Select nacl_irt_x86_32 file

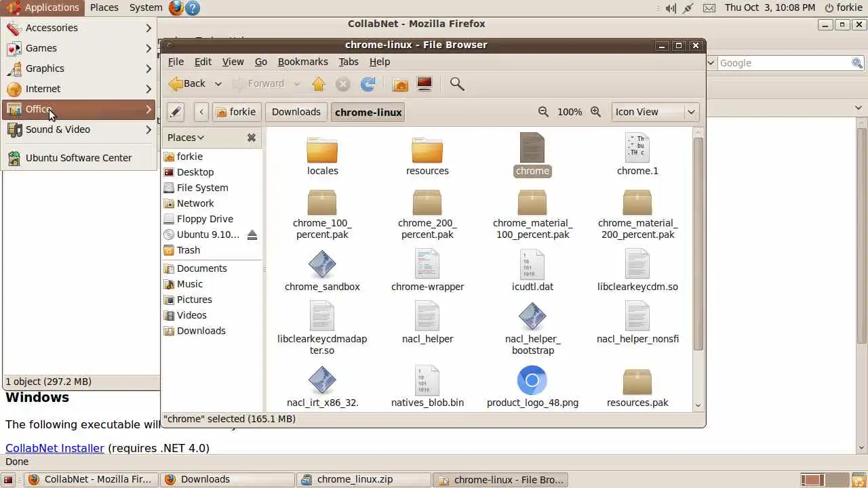322,388
